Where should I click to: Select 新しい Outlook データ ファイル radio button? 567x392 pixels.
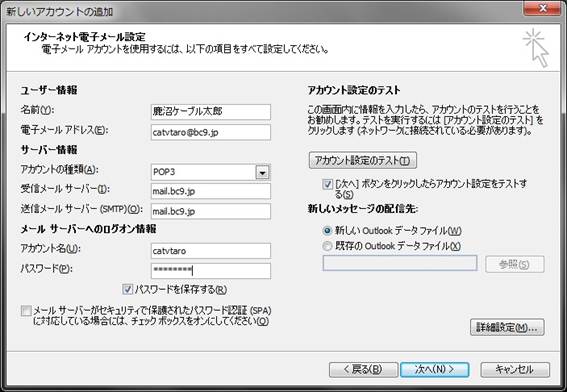327,230
